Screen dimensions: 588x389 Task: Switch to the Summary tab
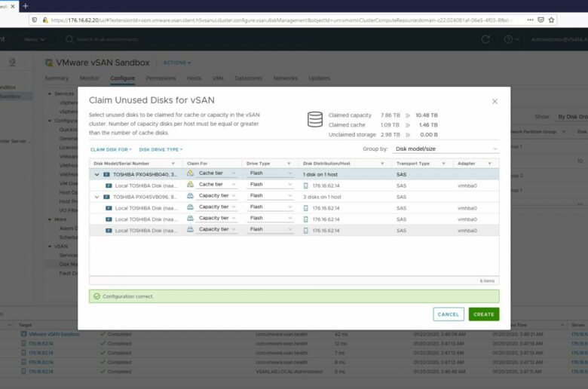[x=57, y=78]
